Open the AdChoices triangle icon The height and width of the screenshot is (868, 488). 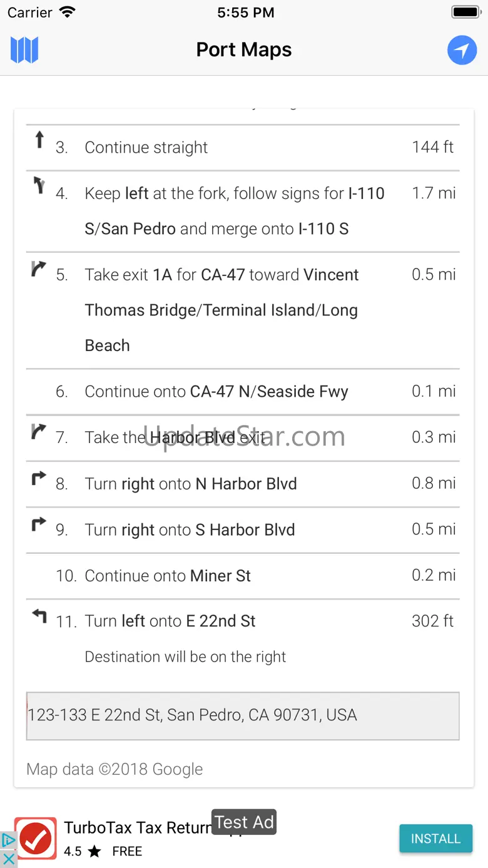pos(8,840)
